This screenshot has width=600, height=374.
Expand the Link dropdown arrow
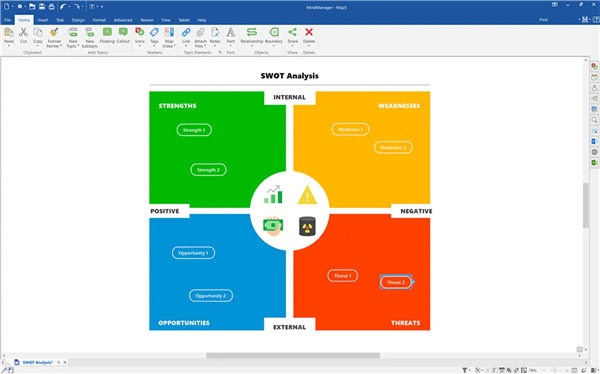click(x=186, y=46)
